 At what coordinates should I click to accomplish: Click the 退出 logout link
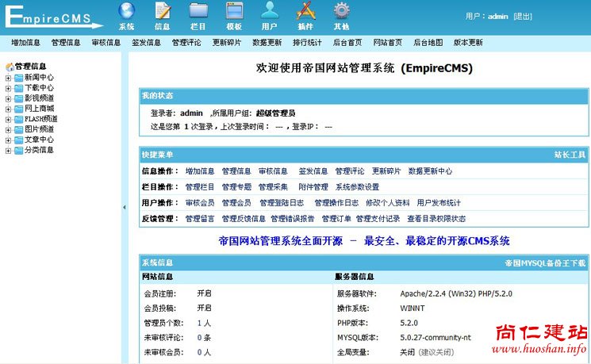pyautogui.click(x=523, y=16)
